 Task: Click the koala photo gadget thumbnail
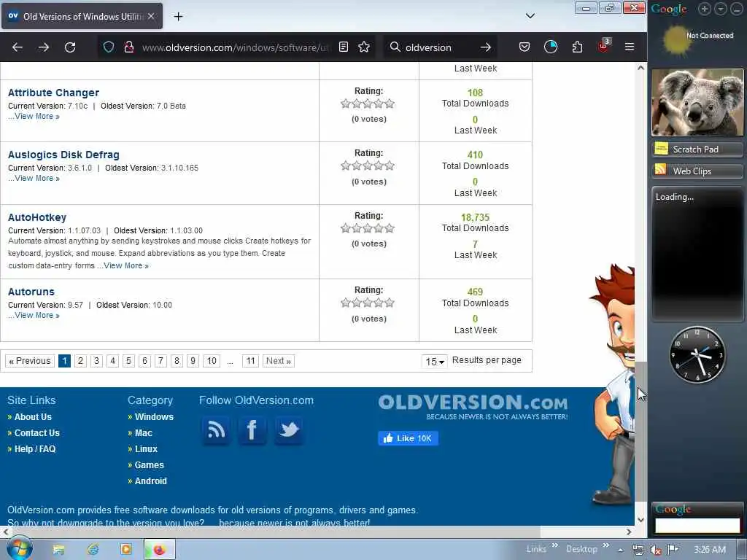tap(697, 102)
